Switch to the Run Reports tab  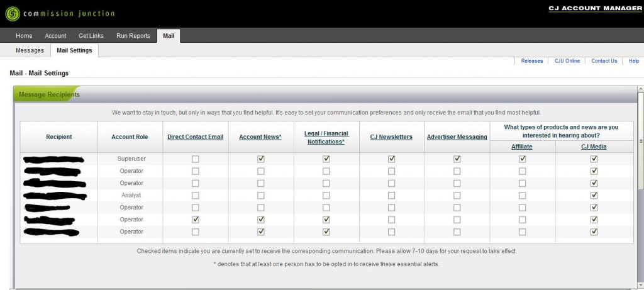click(133, 36)
